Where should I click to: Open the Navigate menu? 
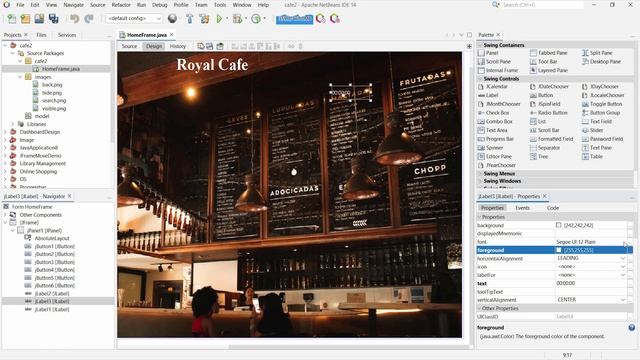pos(73,5)
